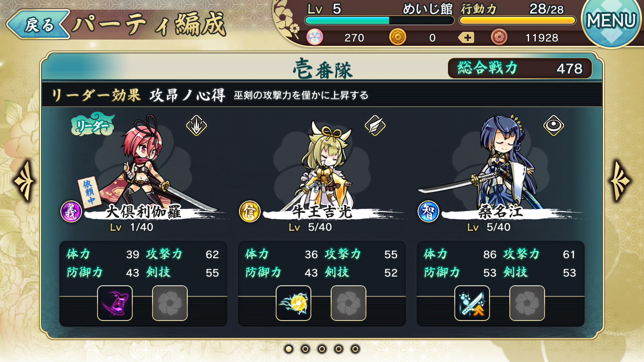Select the first party page dot

tap(289, 348)
